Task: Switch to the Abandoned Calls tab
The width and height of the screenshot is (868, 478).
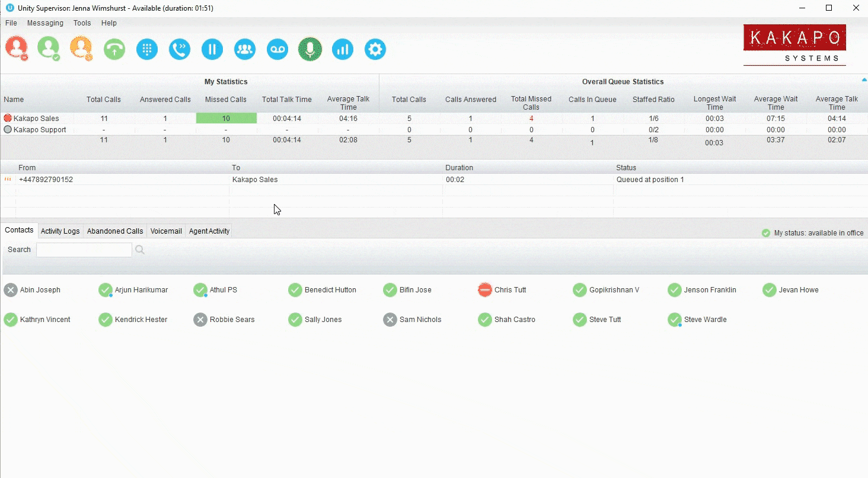Action: (x=115, y=231)
